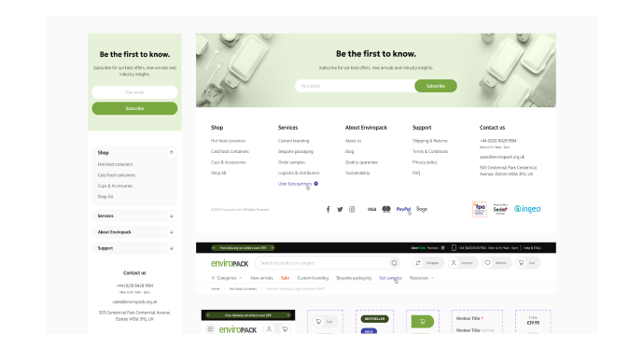The width and height of the screenshot is (644, 348).
Task: Open Logistics & distribution footer link
Action: 299,174
